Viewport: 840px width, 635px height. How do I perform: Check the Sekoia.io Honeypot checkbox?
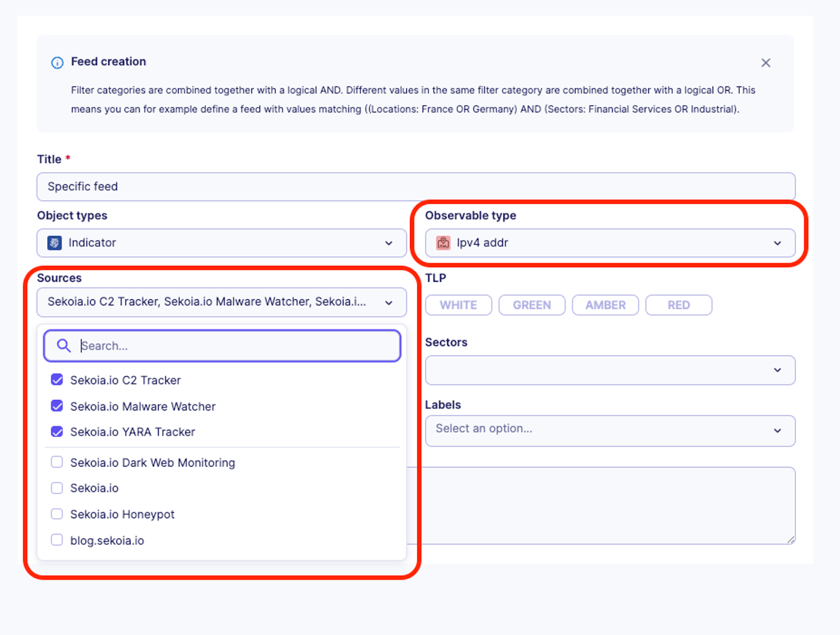click(57, 514)
